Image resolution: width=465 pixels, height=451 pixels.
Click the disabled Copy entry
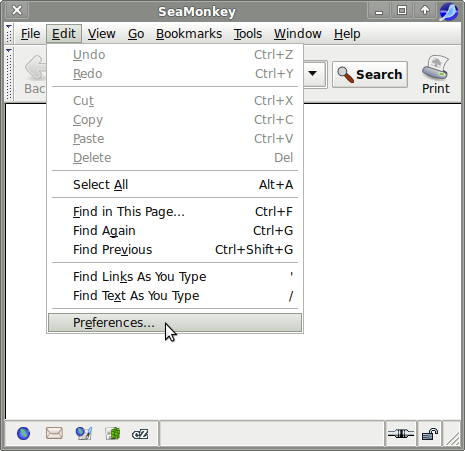coord(175,120)
